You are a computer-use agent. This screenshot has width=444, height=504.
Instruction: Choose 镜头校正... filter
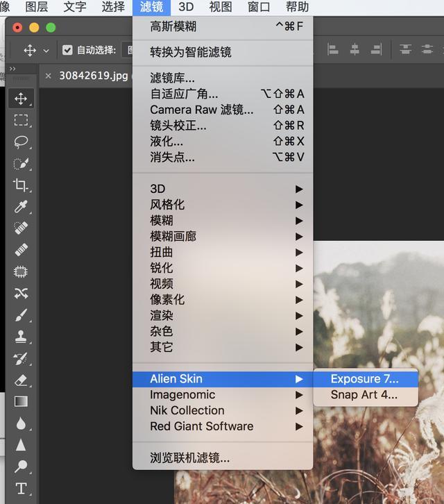(223, 126)
